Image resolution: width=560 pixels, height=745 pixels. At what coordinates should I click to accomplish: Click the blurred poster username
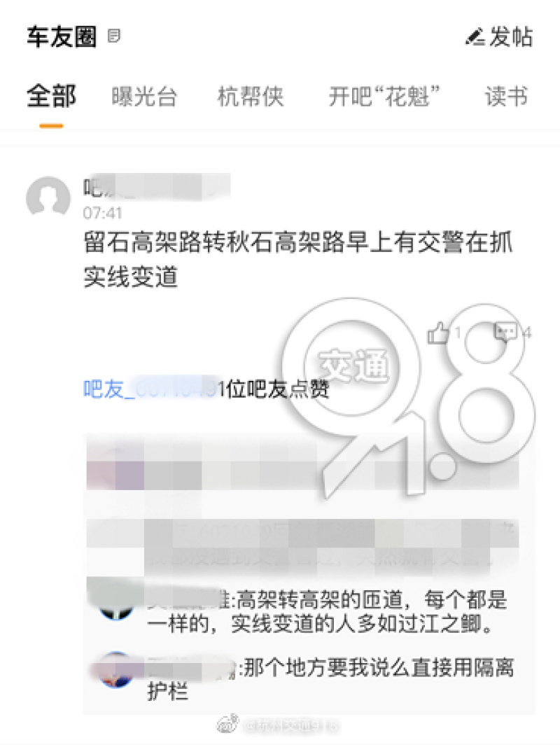coord(157,187)
